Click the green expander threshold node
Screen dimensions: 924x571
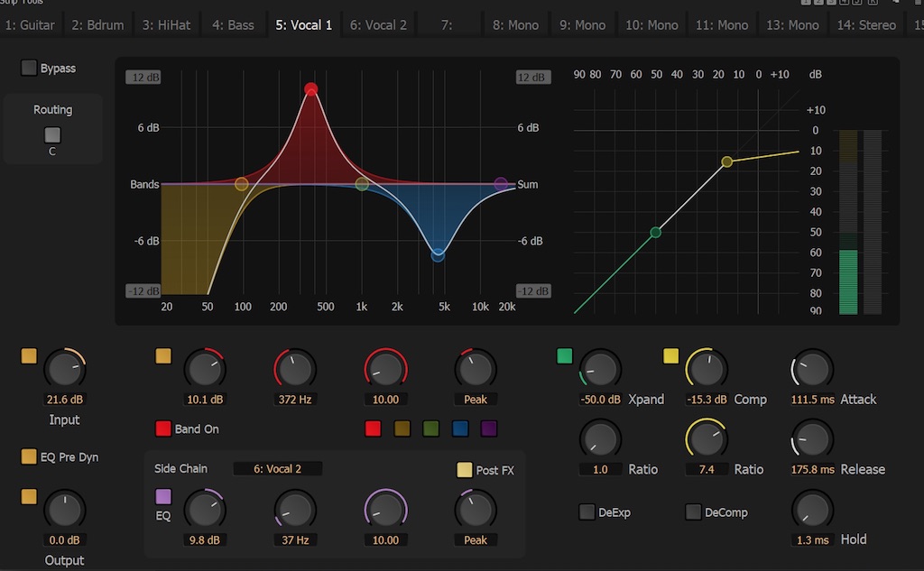656,233
